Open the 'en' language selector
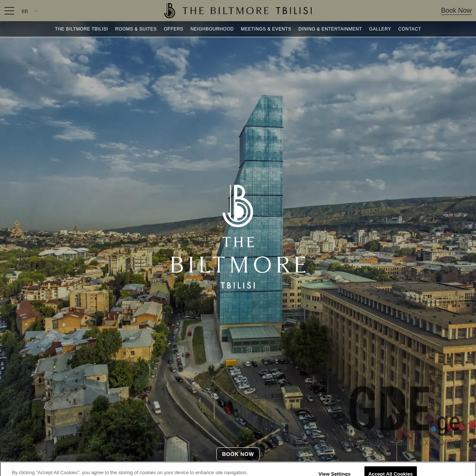Screen dimensions: 476x476 click(x=29, y=11)
